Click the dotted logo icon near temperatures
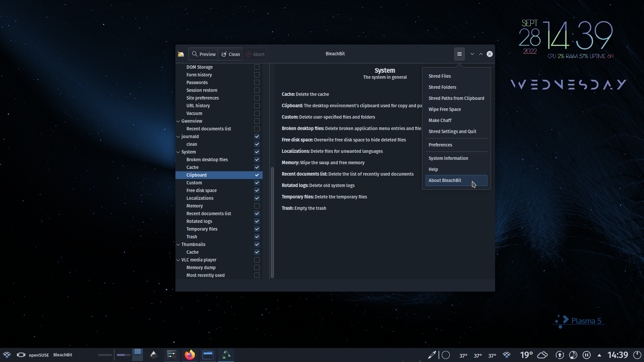644x362 pixels. click(x=506, y=355)
